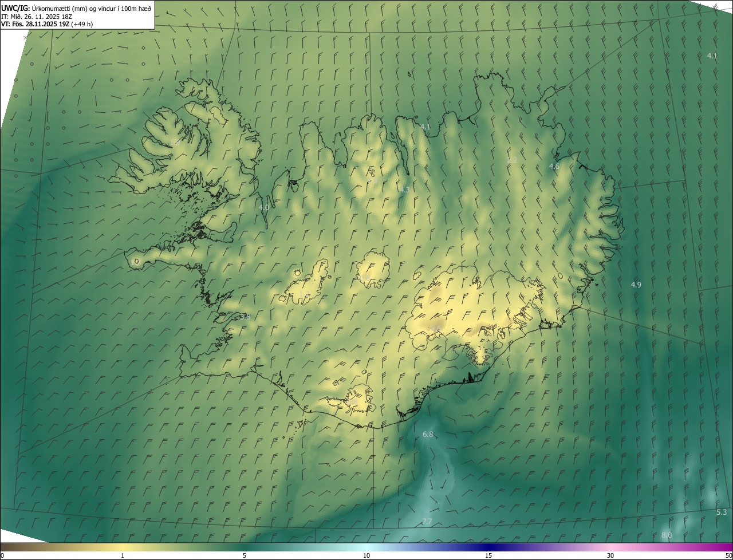Click the 5.3 value label on the map

tap(722, 512)
